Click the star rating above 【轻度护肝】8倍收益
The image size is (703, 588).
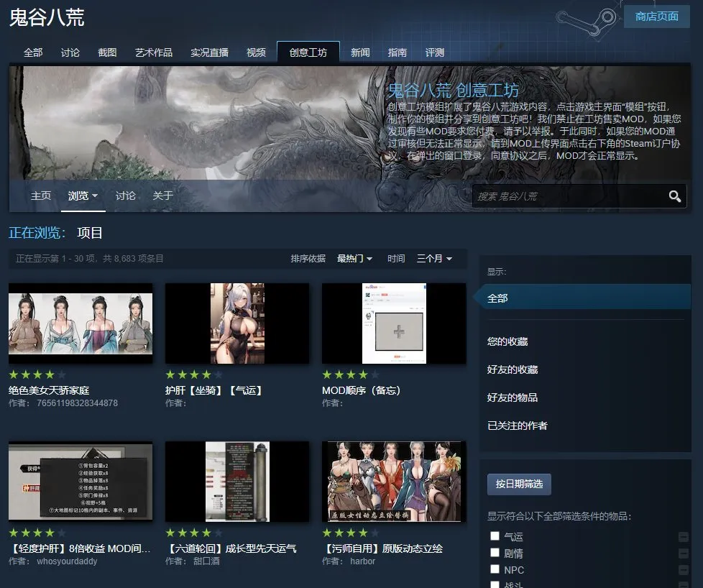(x=37, y=533)
